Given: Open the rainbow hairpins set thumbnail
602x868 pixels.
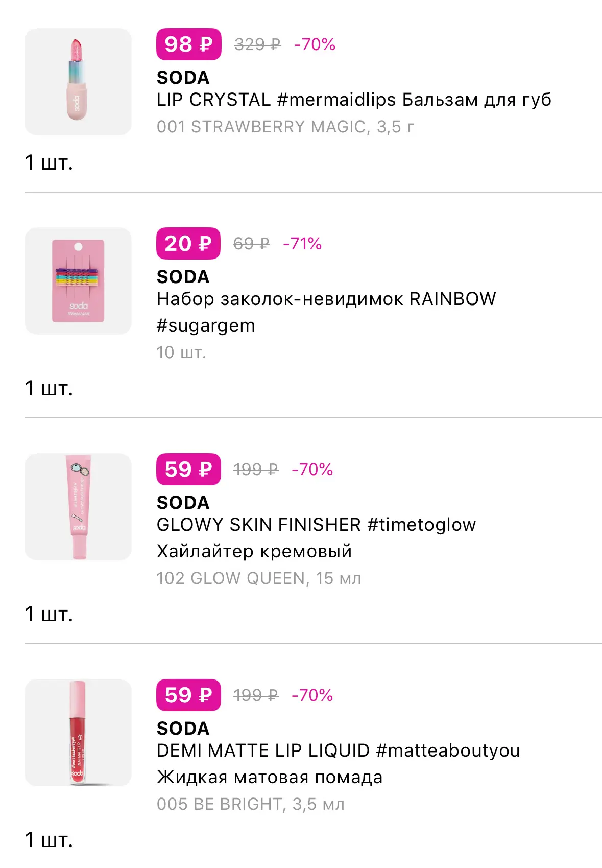Looking at the screenshot, I should tap(78, 281).
